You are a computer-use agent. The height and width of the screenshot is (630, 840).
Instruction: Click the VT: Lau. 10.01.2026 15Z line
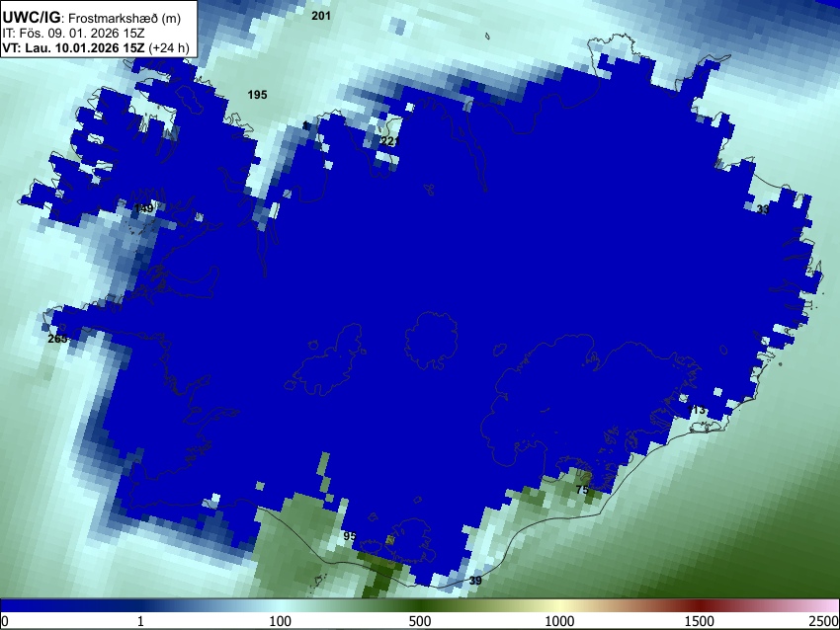point(95,47)
